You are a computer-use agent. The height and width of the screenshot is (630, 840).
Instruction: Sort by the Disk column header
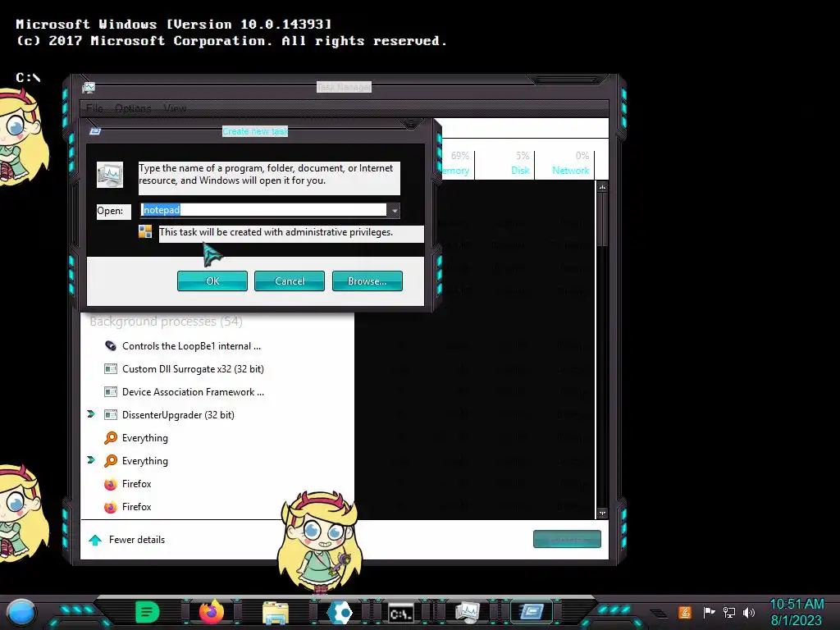tap(504, 163)
